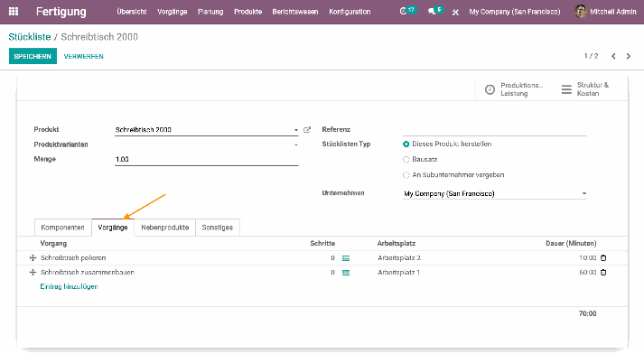The image size is (644, 354).
Task: Click the 70:00 total duration
Action: 587,313
